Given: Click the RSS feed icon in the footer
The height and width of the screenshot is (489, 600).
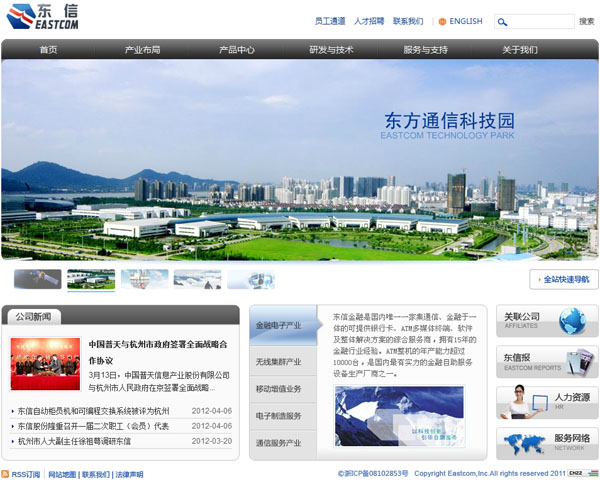Looking at the screenshot, I should (x=6, y=474).
